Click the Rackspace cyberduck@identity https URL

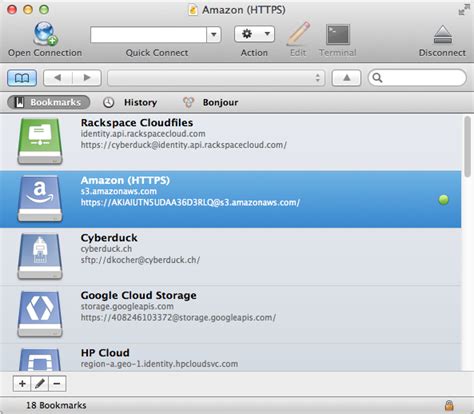[x=184, y=145]
